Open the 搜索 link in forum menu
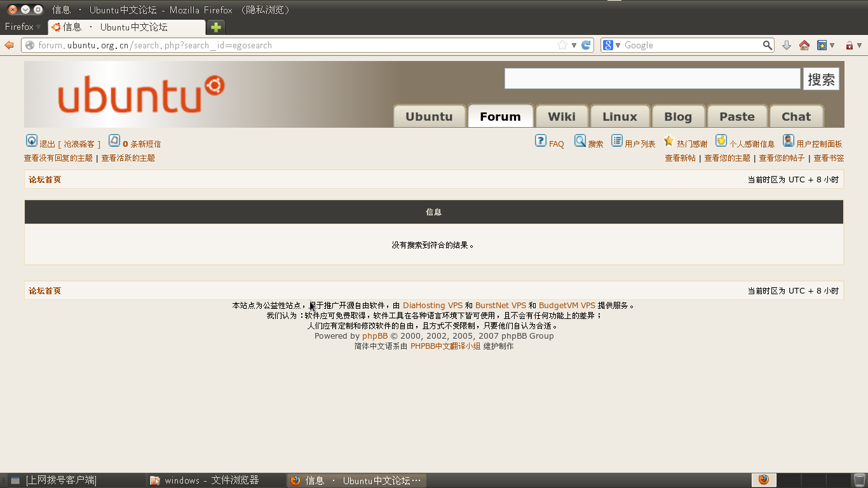The height and width of the screenshot is (488, 868). point(595,144)
